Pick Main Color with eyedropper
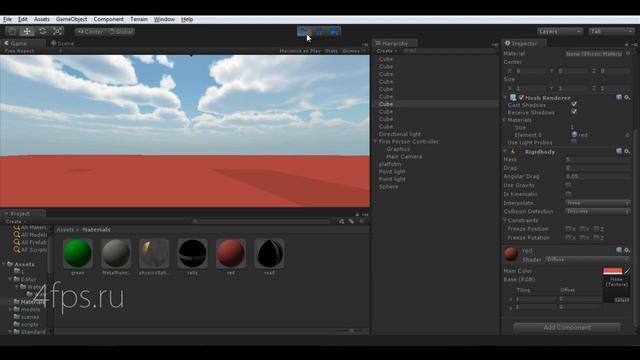 (627, 271)
